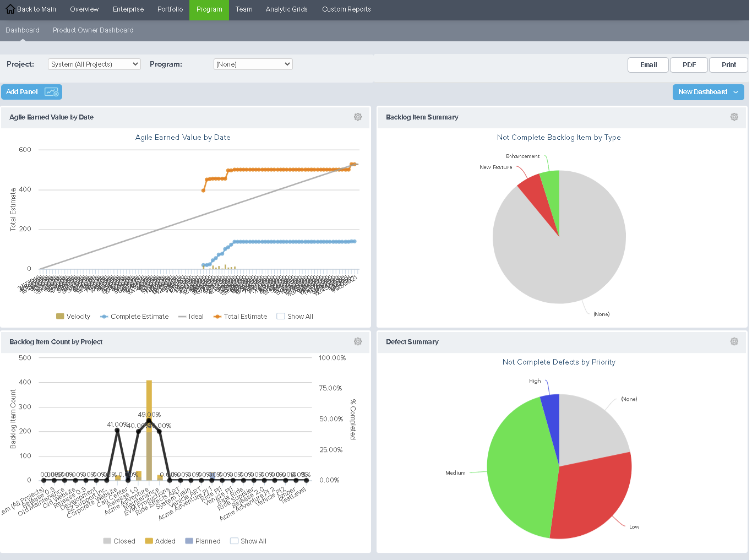Toggle Closed series in backlog legend
752x560 pixels.
point(119,541)
